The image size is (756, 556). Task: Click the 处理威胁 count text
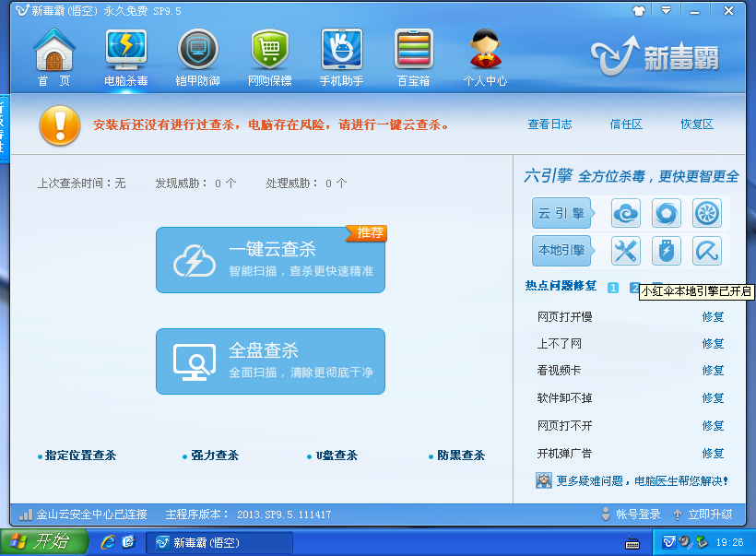point(306,183)
